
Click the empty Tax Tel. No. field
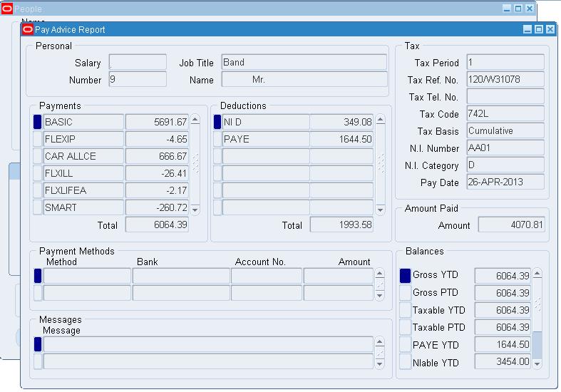505,96
